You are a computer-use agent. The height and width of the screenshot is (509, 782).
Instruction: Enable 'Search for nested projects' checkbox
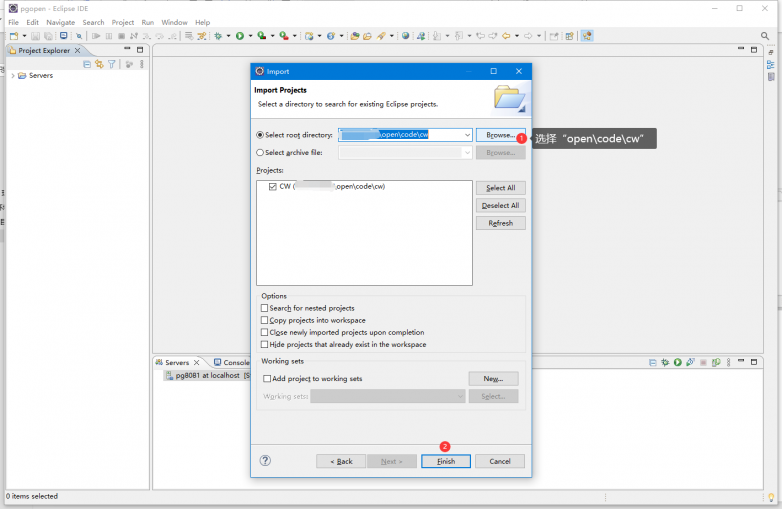(x=265, y=308)
